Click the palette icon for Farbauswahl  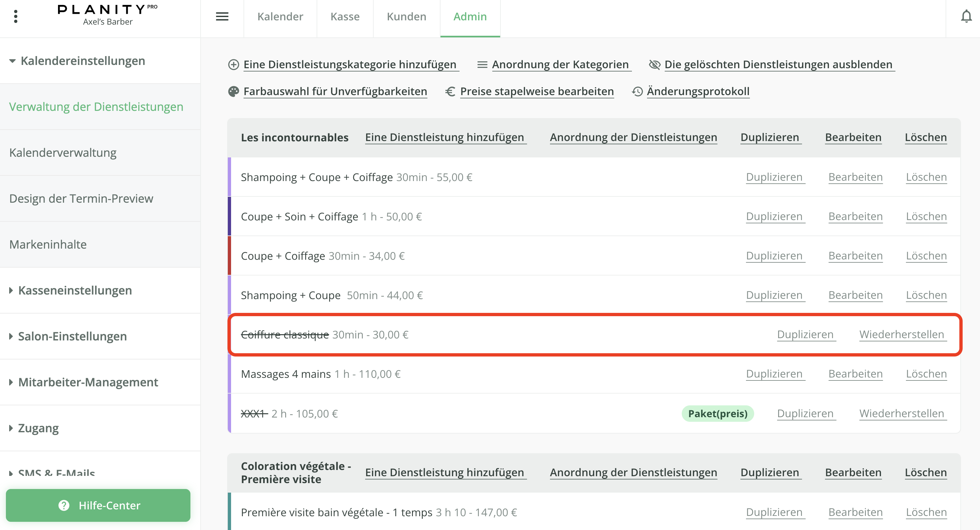233,92
